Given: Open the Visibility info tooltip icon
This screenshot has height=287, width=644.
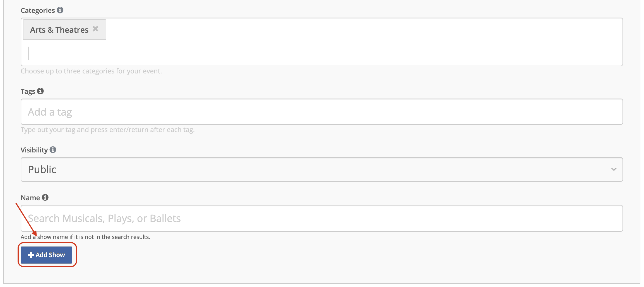Looking at the screenshot, I should click(x=53, y=150).
